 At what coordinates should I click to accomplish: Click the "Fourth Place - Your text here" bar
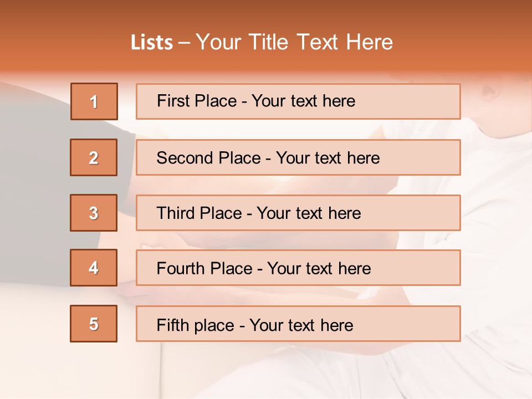[298, 268]
